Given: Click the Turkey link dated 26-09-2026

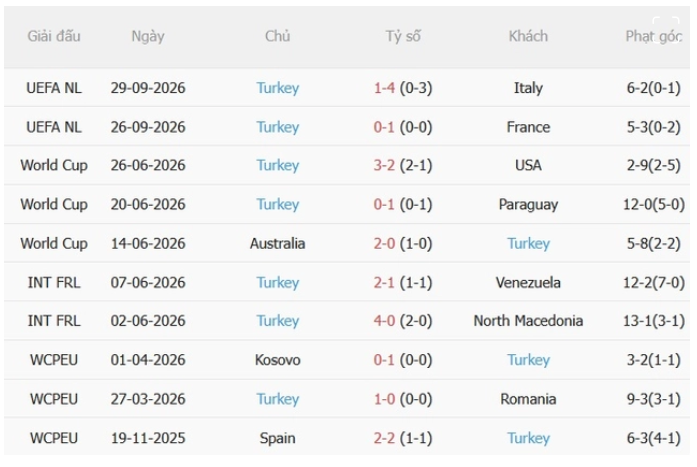Looking at the screenshot, I should point(277,127).
